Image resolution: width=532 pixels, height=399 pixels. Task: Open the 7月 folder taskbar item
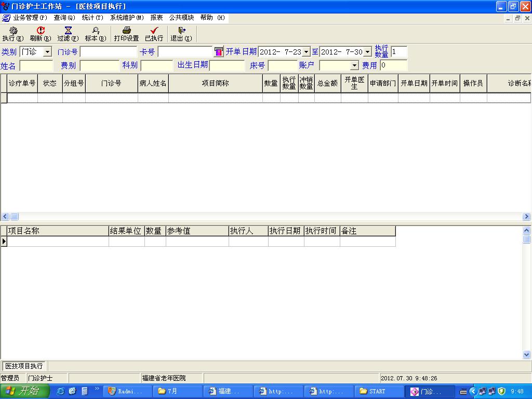(178, 391)
